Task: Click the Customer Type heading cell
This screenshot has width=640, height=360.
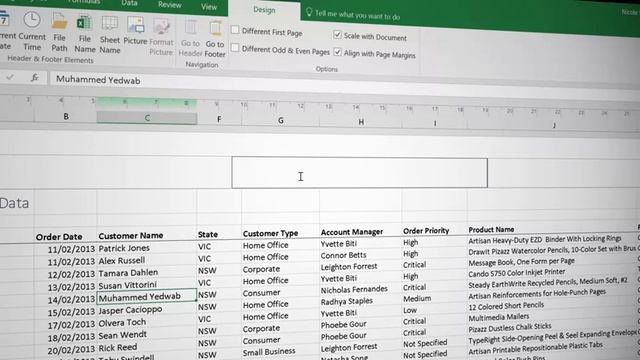Action: click(x=270, y=233)
